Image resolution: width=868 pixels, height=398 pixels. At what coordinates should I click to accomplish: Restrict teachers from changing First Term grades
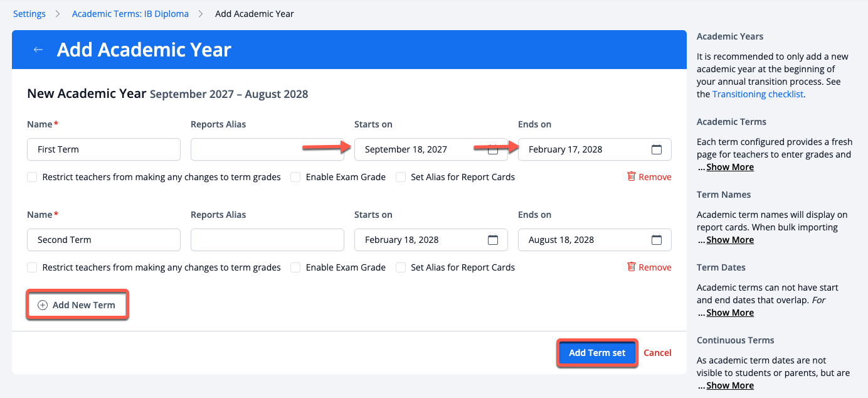point(32,177)
